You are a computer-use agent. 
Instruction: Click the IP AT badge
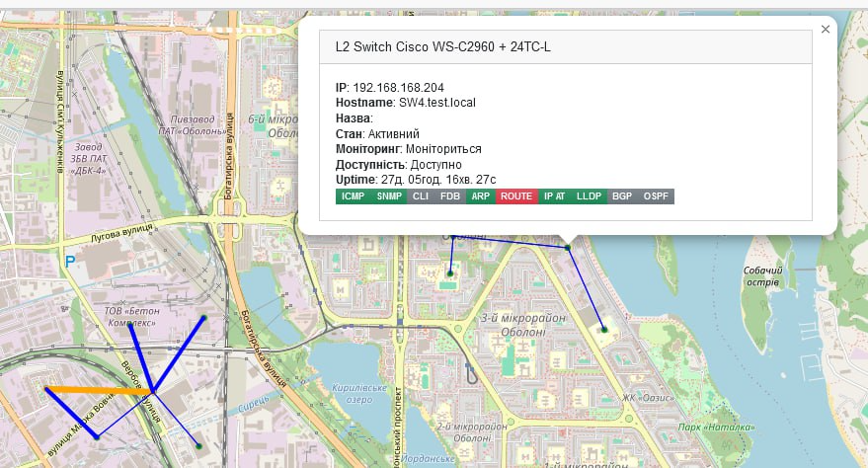point(554,196)
